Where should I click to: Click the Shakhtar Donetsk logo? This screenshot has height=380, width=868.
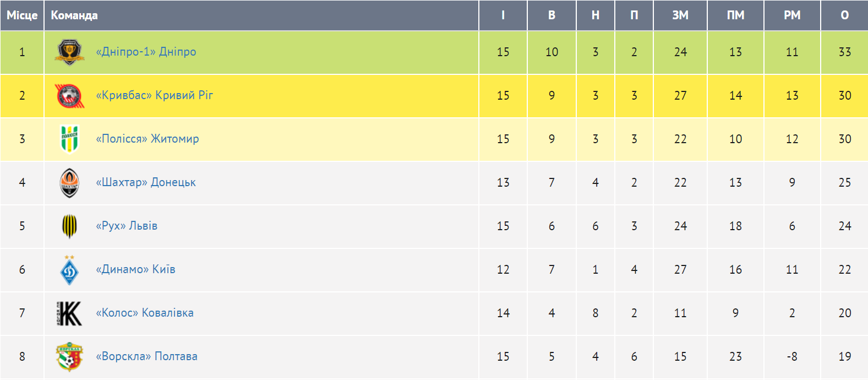[x=69, y=183]
